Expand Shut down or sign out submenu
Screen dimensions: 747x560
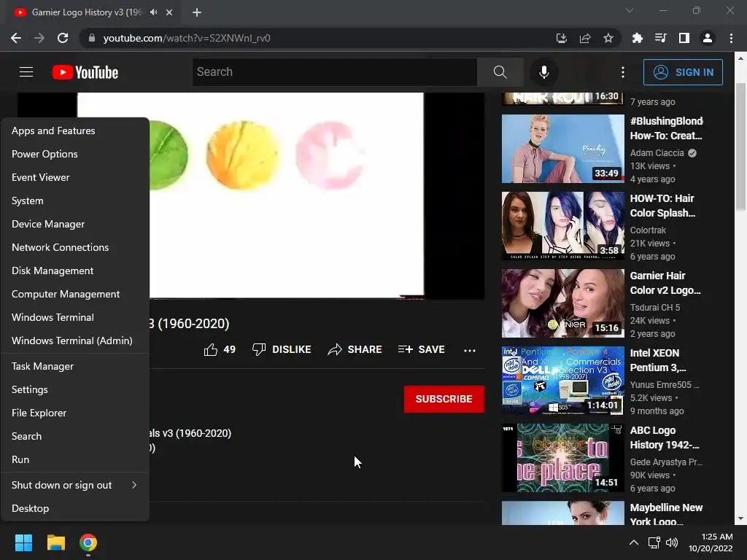tap(75, 485)
